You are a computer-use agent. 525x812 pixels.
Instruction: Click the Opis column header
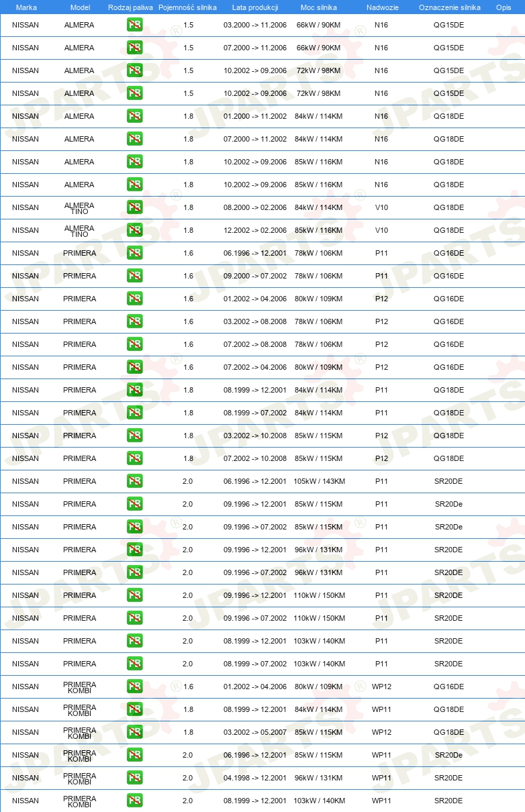(x=503, y=7)
